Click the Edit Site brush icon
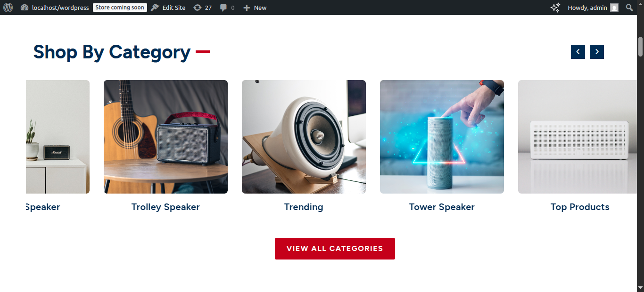 [x=155, y=8]
